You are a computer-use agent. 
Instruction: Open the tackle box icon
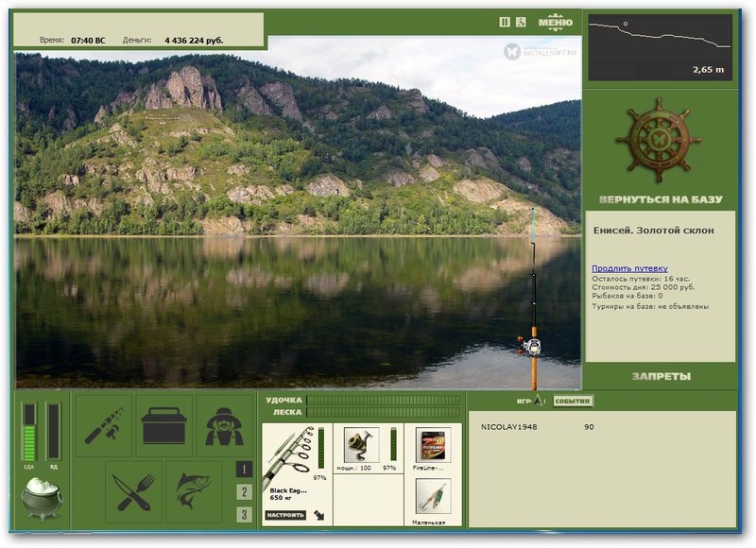click(x=163, y=425)
